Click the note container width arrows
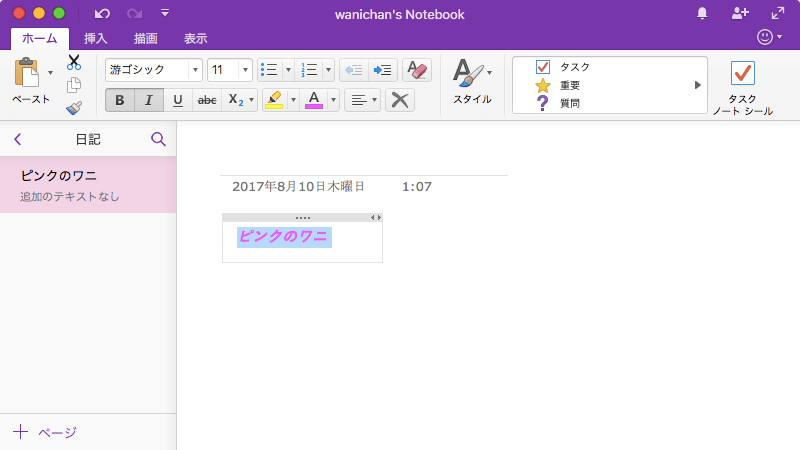 376,218
